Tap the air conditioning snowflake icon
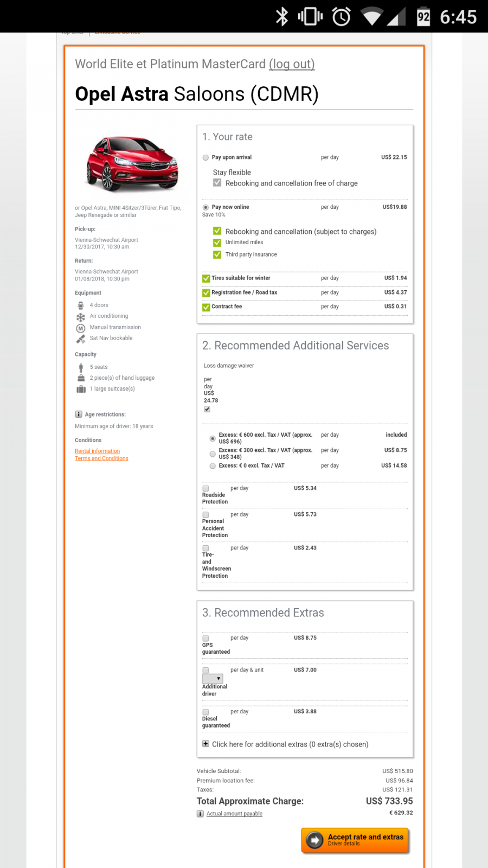The width and height of the screenshot is (488, 868). [81, 317]
